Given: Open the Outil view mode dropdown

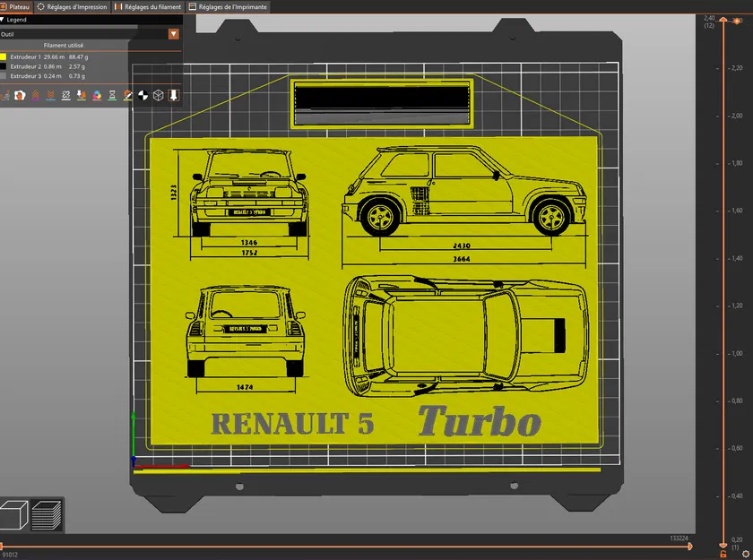Looking at the screenshot, I should tap(173, 33).
